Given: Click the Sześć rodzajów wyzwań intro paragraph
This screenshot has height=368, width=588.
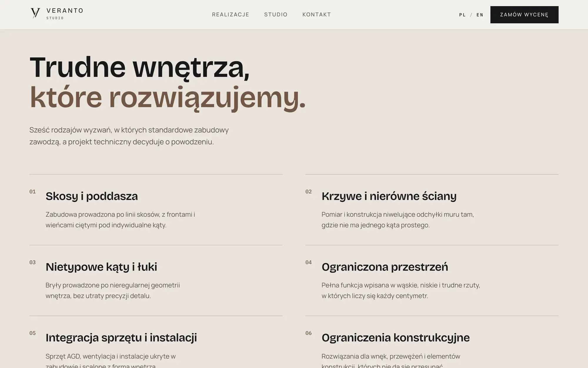Looking at the screenshot, I should [129, 136].
